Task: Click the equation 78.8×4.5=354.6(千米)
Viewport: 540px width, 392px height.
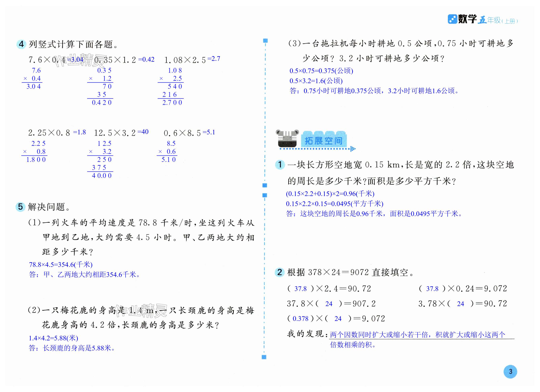Action: click(x=61, y=265)
